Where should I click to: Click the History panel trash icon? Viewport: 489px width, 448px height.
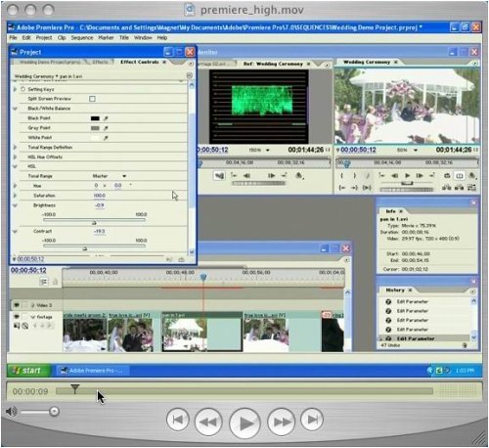point(465,345)
